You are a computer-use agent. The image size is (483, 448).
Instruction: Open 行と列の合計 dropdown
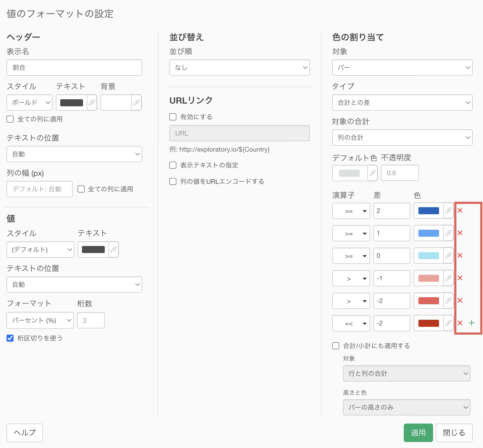tap(407, 373)
